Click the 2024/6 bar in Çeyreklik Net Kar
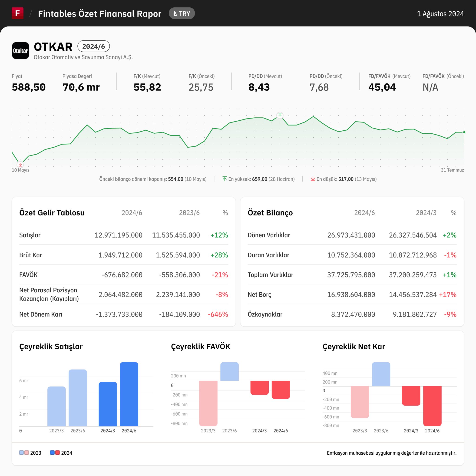Viewport: 476px width, 476px height. pyautogui.click(x=432, y=406)
